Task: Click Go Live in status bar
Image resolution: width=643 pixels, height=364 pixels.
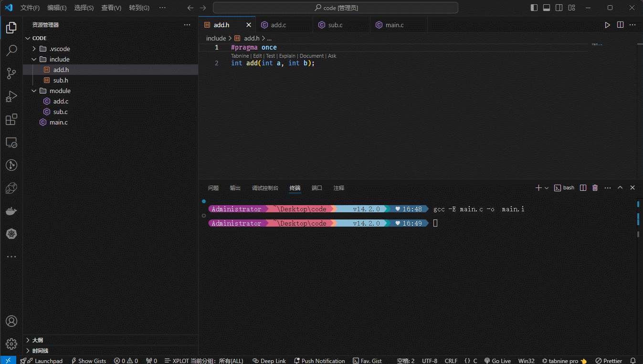Action: tap(497, 361)
